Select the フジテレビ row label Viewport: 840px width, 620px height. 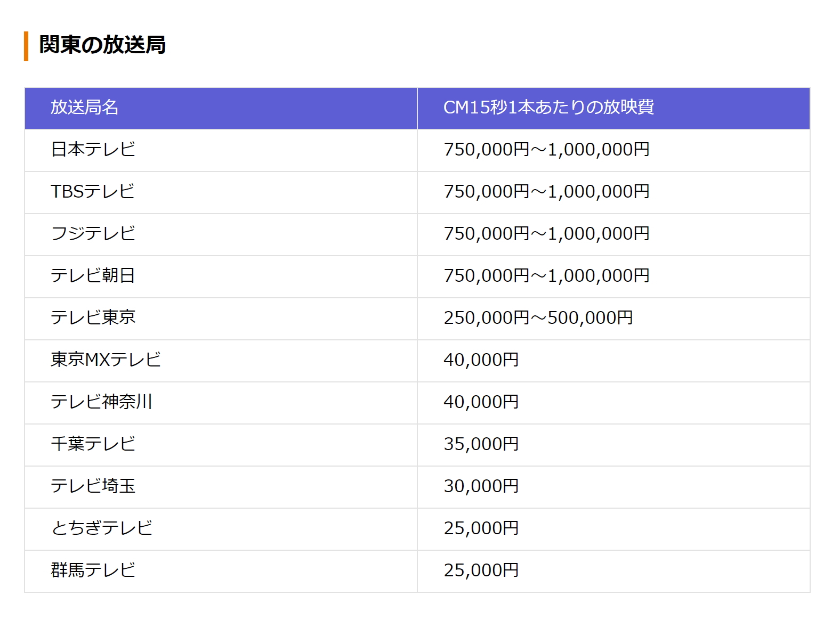pyautogui.click(x=93, y=234)
